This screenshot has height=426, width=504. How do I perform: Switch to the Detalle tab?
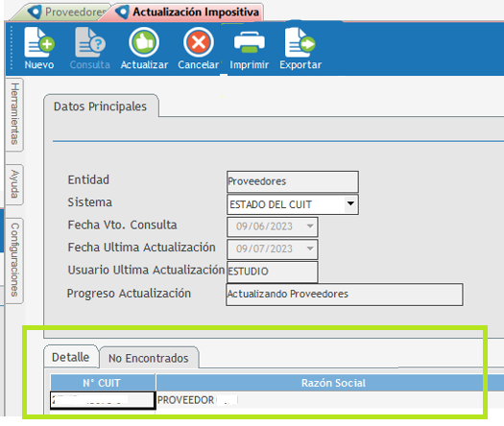click(71, 357)
